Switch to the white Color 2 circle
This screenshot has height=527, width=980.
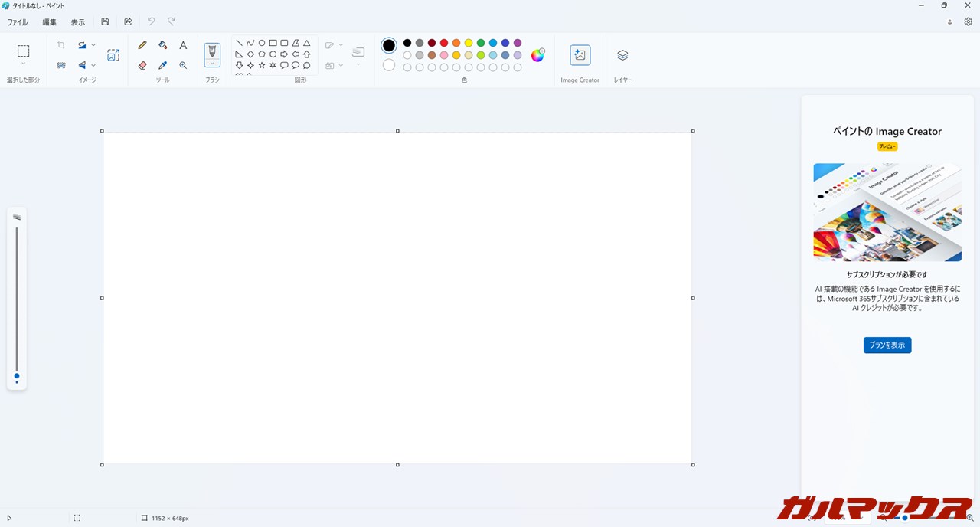[389, 65]
